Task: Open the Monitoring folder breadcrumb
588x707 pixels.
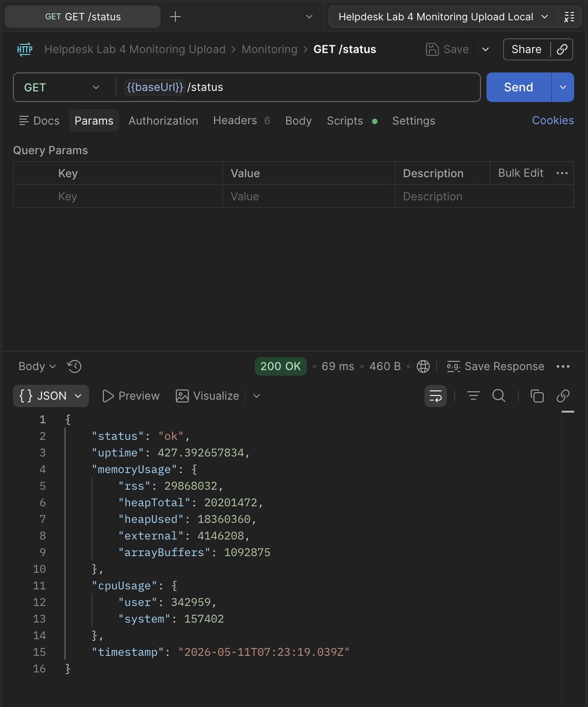Action: click(x=270, y=49)
